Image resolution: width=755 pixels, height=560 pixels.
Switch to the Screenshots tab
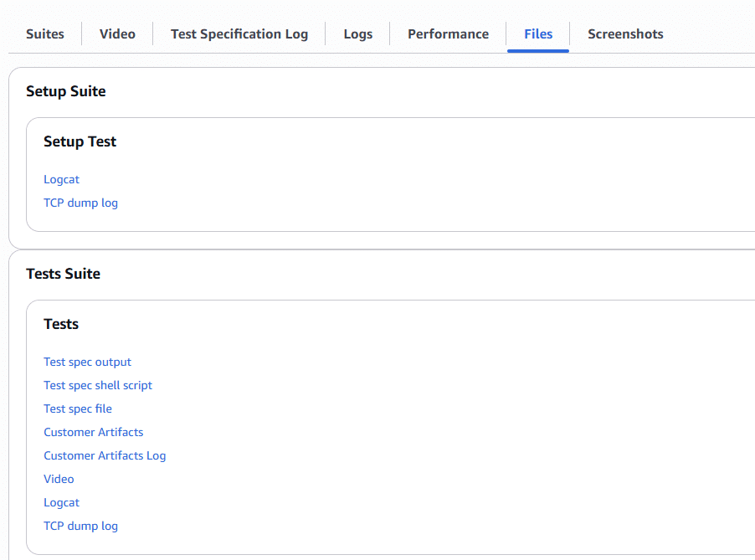coord(625,34)
